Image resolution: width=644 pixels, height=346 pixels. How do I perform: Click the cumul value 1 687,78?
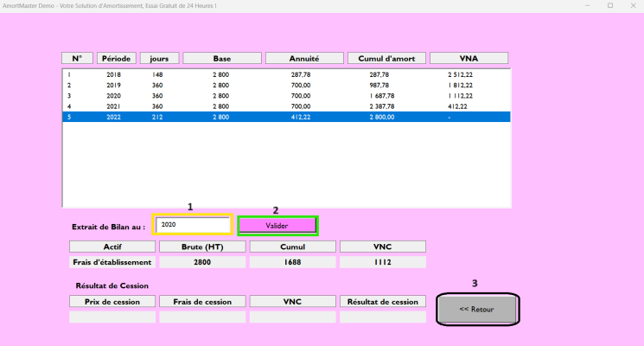pos(381,96)
